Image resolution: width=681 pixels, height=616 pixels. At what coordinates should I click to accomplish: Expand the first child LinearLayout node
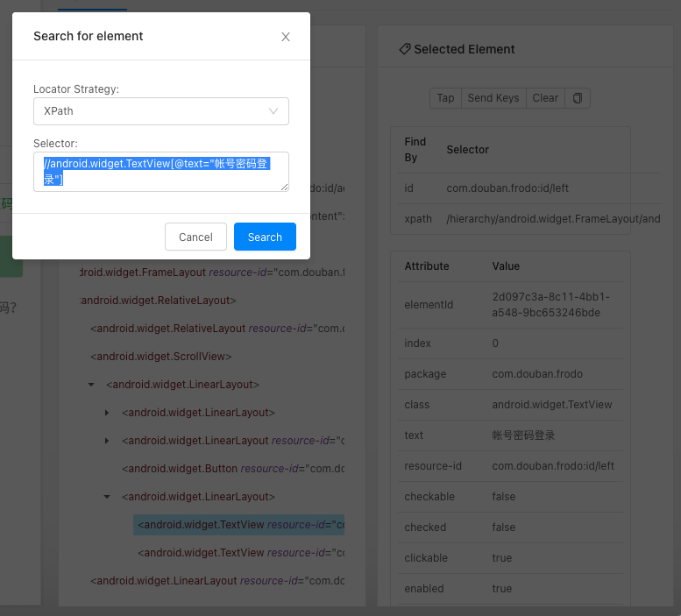point(107,413)
